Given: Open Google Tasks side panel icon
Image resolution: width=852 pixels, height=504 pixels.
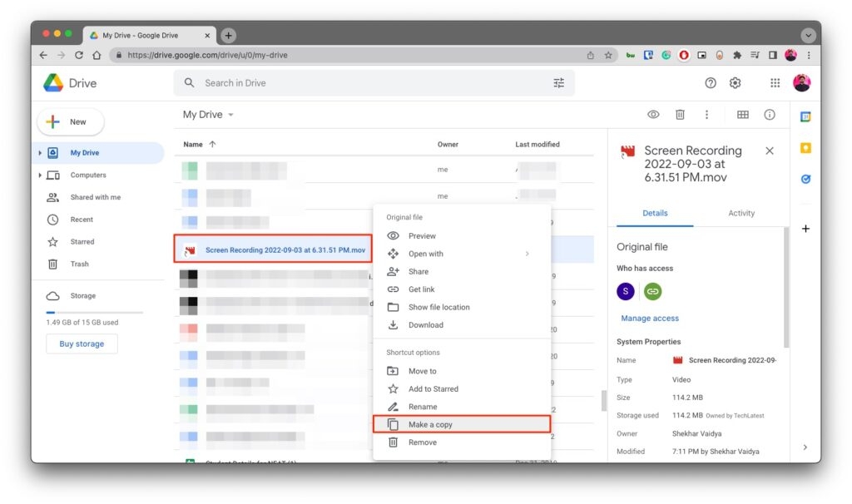Looking at the screenshot, I should click(805, 179).
